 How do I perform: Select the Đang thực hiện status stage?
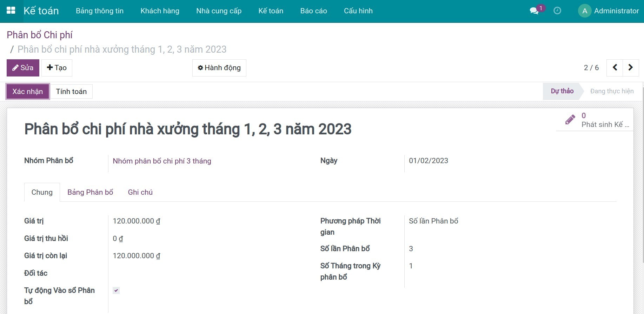point(611,91)
